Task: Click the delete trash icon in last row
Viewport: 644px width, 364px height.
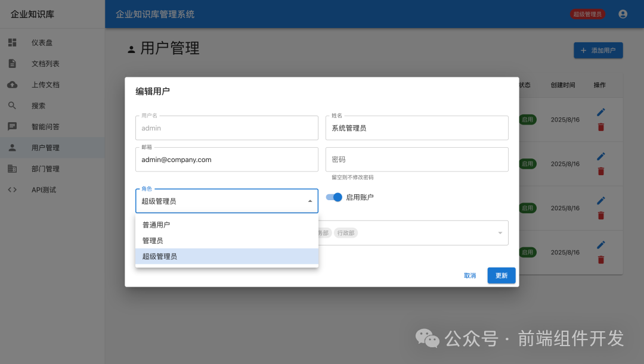Action: 600,260
